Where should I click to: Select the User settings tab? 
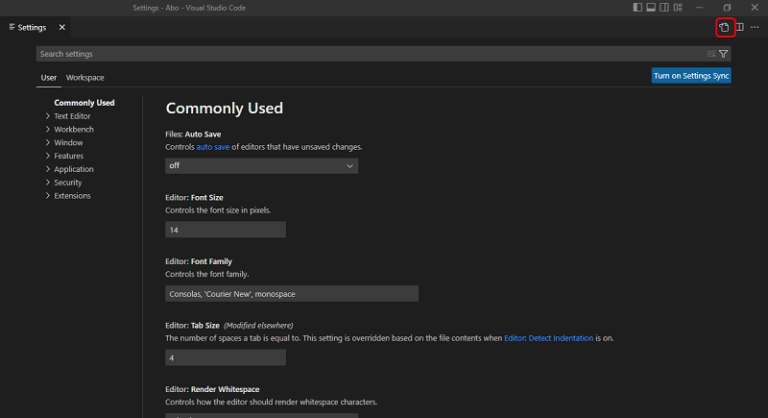pyautogui.click(x=48, y=77)
